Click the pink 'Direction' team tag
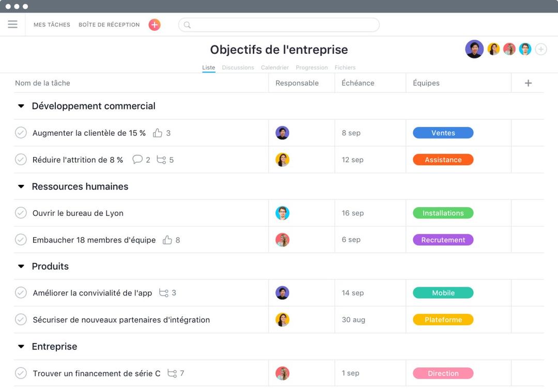The image size is (558, 392). click(443, 373)
